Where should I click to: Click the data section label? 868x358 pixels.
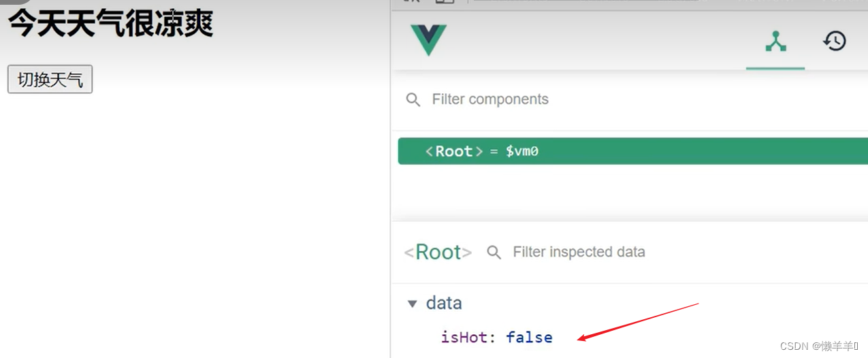click(x=444, y=304)
